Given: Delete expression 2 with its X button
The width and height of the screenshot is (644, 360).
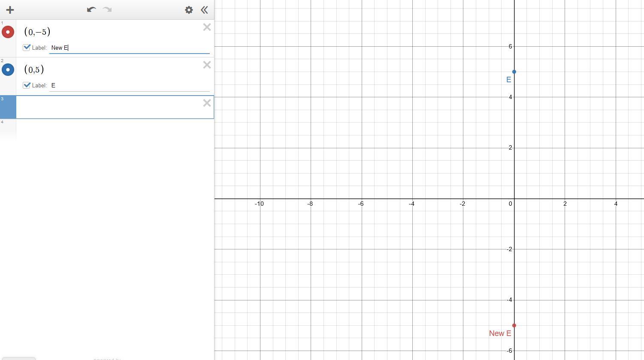Looking at the screenshot, I should point(207,65).
